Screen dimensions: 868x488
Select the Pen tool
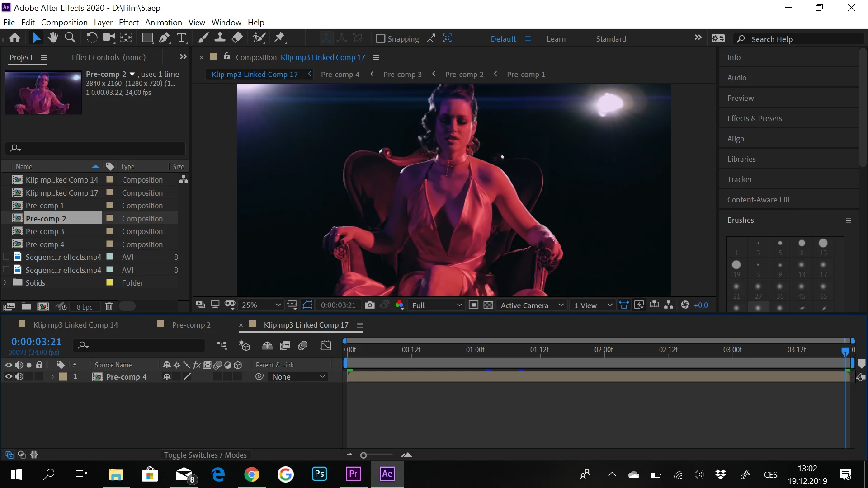tap(164, 38)
